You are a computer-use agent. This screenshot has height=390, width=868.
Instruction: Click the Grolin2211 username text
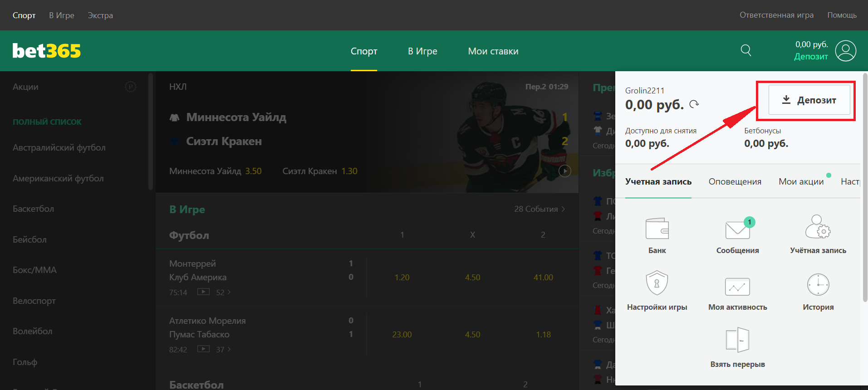coord(644,90)
